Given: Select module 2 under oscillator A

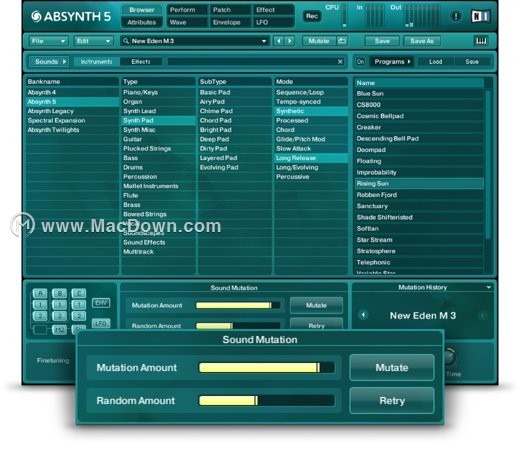Looking at the screenshot, I should coord(40,316).
